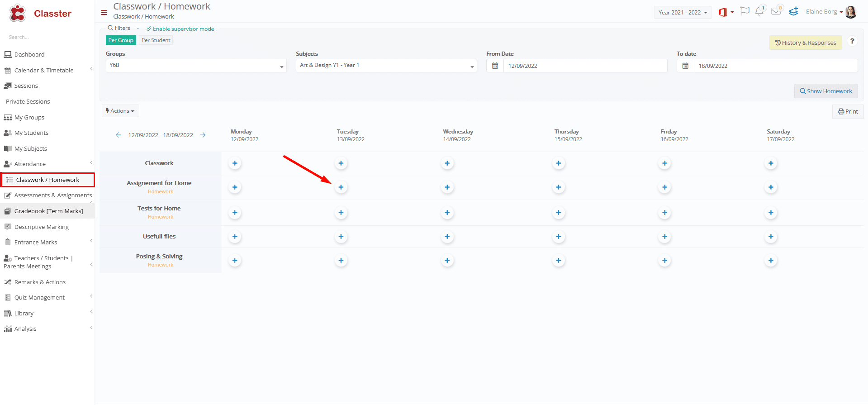This screenshot has height=405, width=868.
Task: Click the From Date input field
Action: pos(585,66)
